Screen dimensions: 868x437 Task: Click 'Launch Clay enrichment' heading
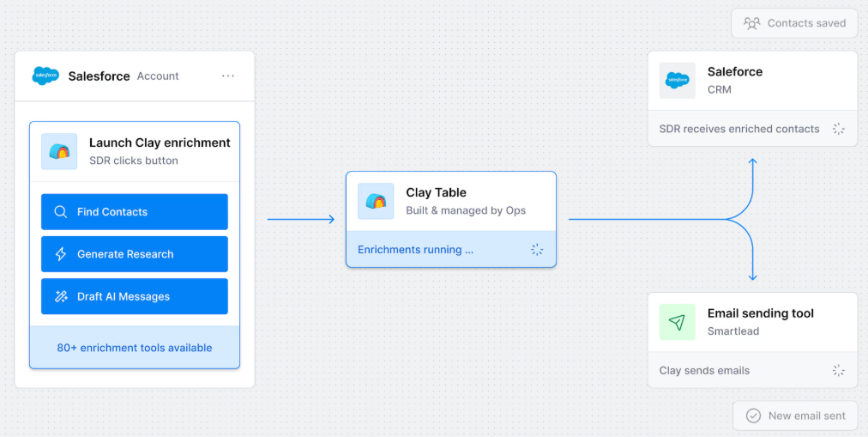[160, 143]
